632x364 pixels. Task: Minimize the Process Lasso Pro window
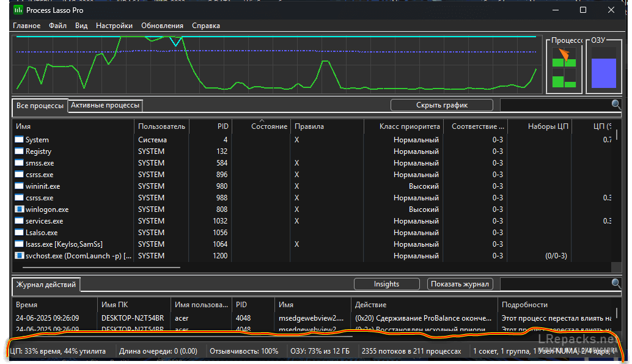tap(556, 10)
